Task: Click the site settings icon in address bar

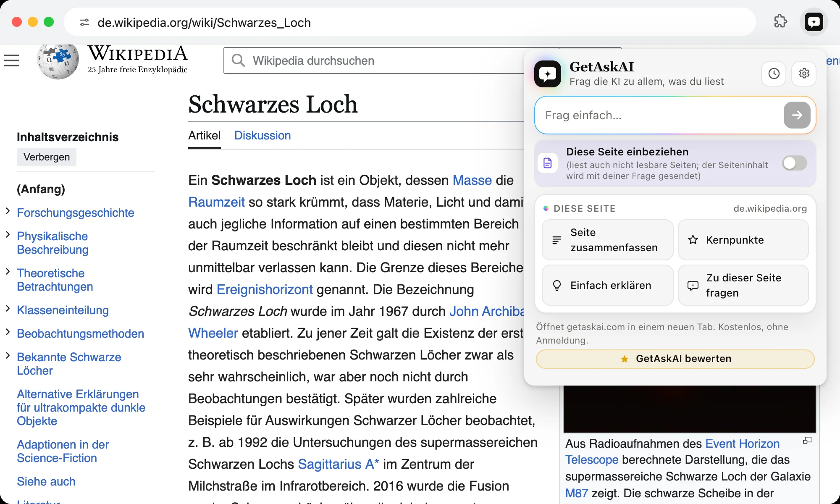Action: click(84, 22)
